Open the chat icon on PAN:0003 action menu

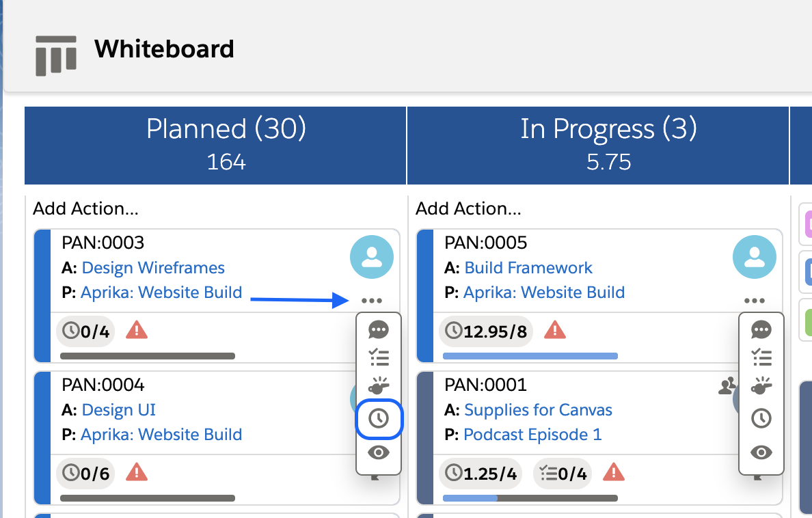pos(379,330)
